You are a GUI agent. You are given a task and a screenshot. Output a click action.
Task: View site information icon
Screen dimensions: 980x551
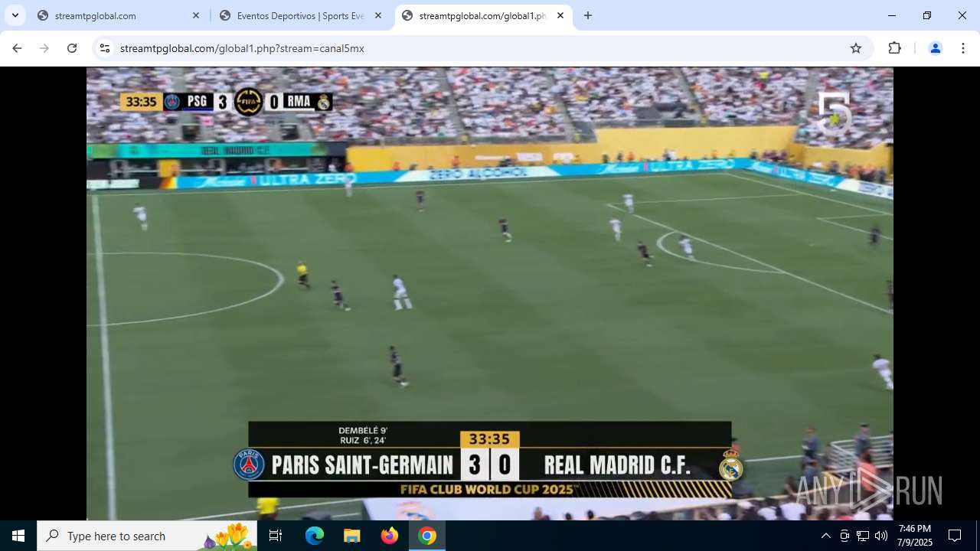[x=105, y=48]
